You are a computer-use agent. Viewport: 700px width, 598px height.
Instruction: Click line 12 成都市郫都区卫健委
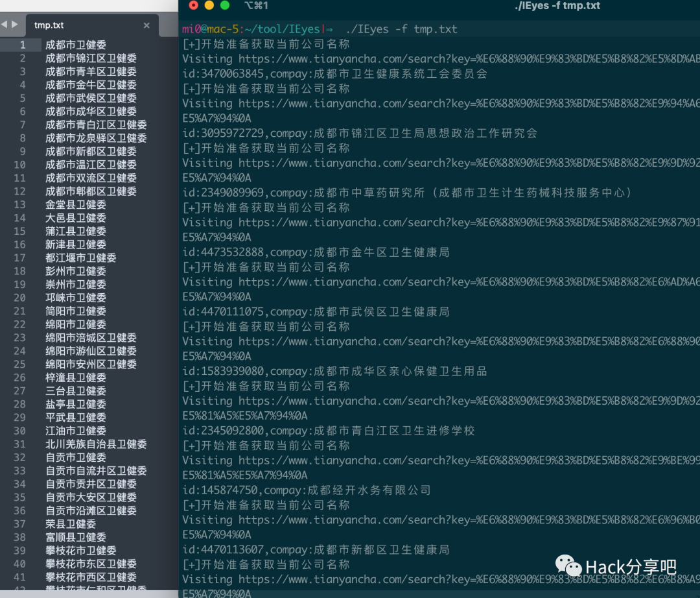click(x=91, y=191)
